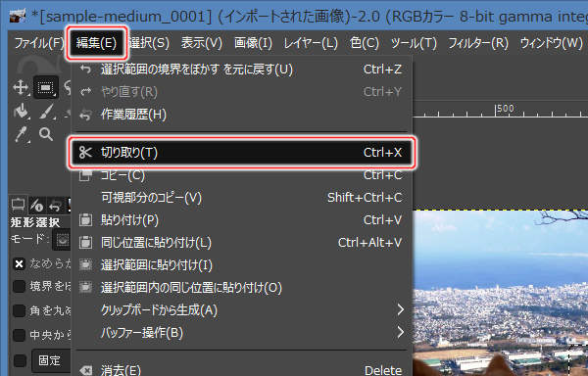Choose 同じ位置に貼り付け(L)
Screen dimensions: 588x376
[x=242, y=242]
